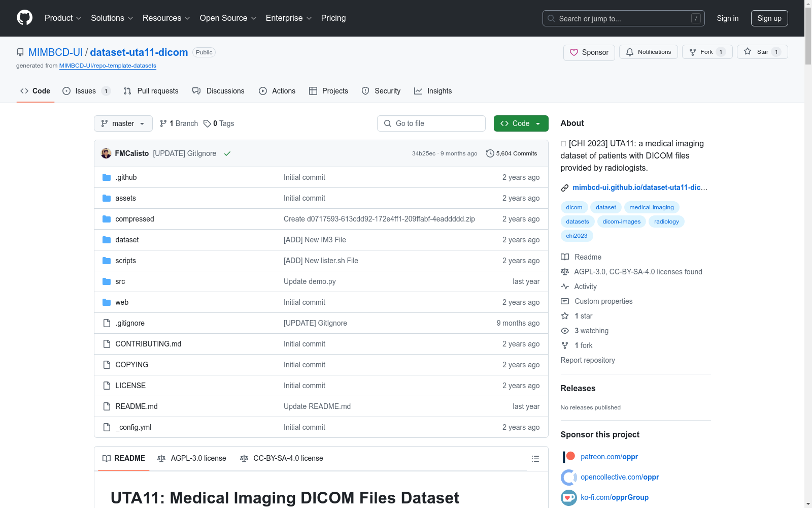
Task: Open the MIMBCD-UI organization link
Action: tap(56, 52)
